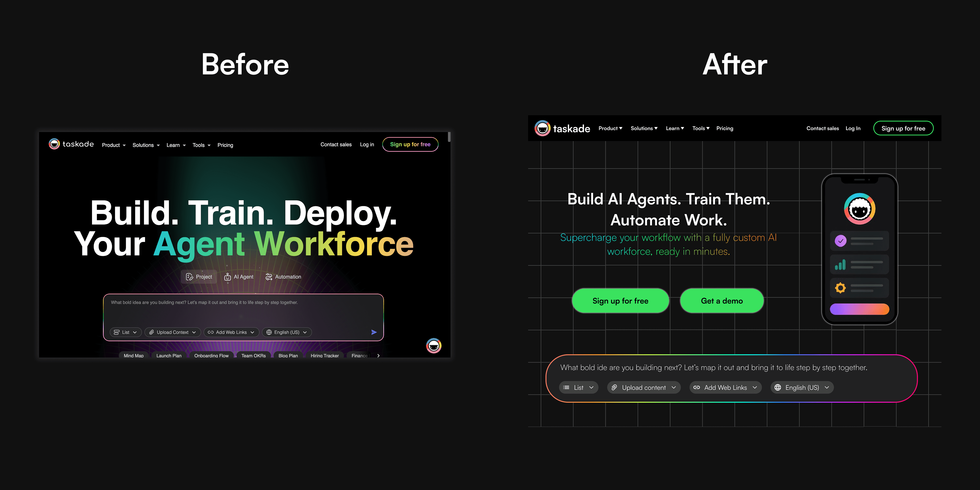
Task: Click the green bar chart icon on the phone
Action: click(840, 265)
